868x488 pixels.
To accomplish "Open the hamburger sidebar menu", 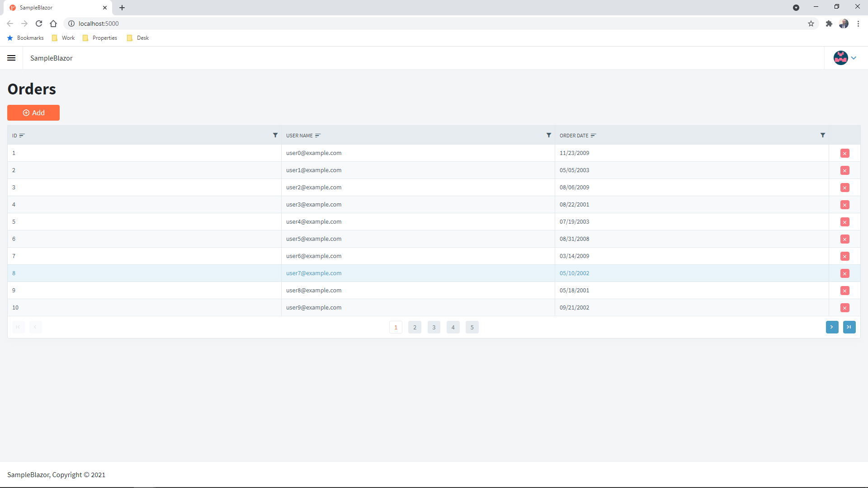I will pyautogui.click(x=11, y=58).
